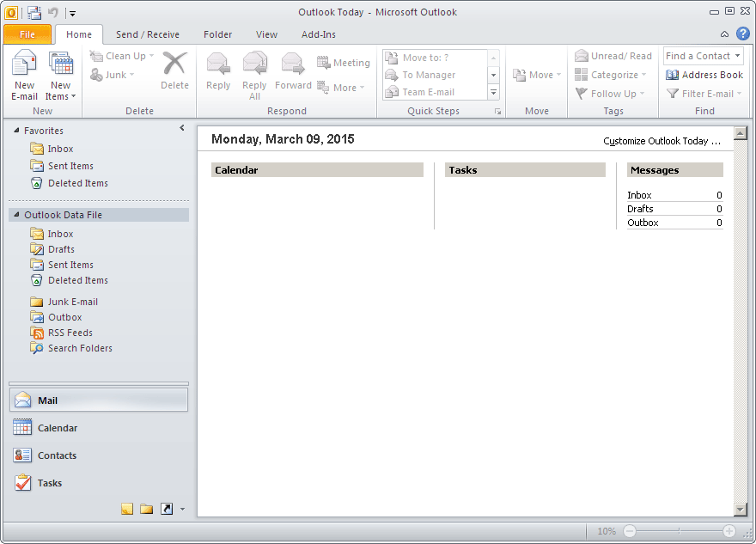The height and width of the screenshot is (544, 756).
Task: Minimize the navigation pane
Action: pos(182,128)
